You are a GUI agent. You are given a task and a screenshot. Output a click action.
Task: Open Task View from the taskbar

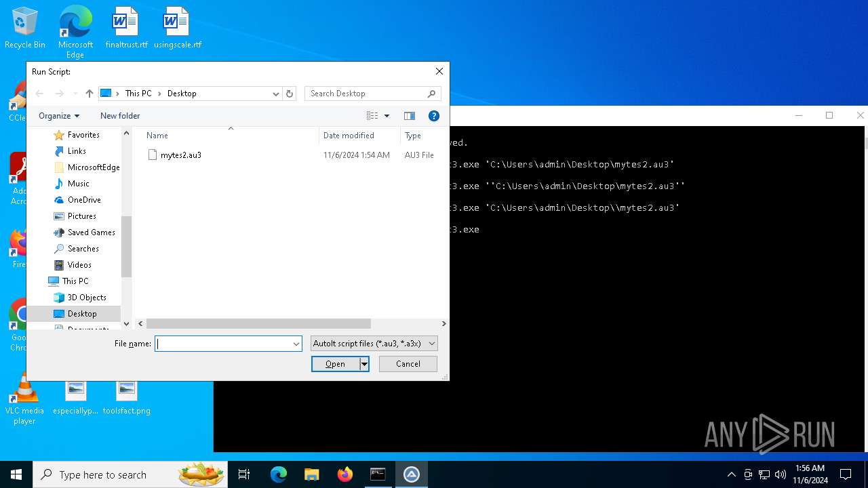[244, 474]
